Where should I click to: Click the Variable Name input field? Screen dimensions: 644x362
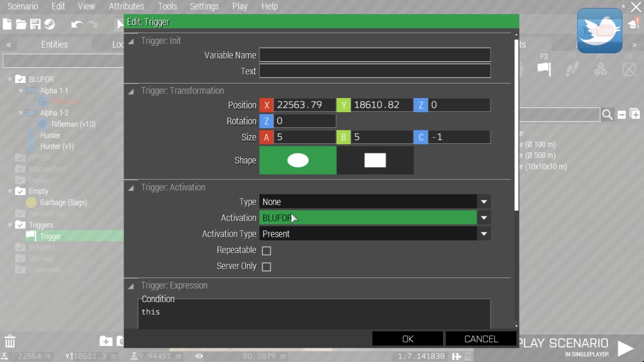coord(375,55)
